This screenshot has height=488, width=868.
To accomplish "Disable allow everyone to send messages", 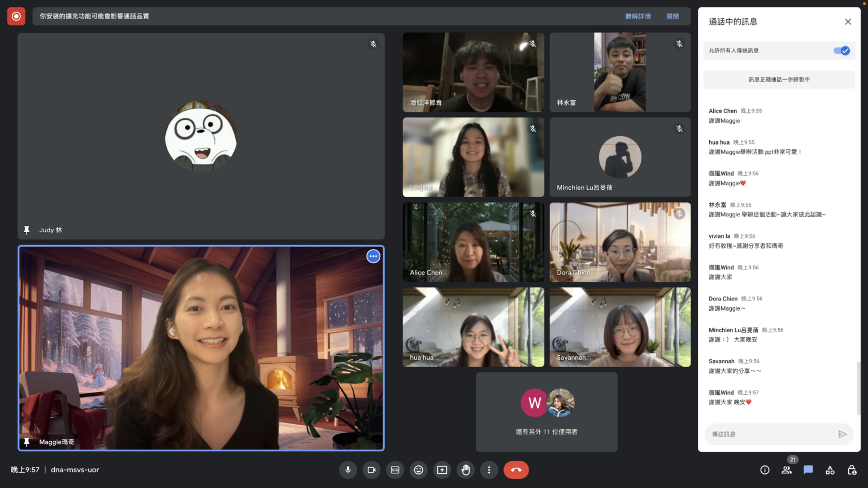I will (x=841, y=51).
